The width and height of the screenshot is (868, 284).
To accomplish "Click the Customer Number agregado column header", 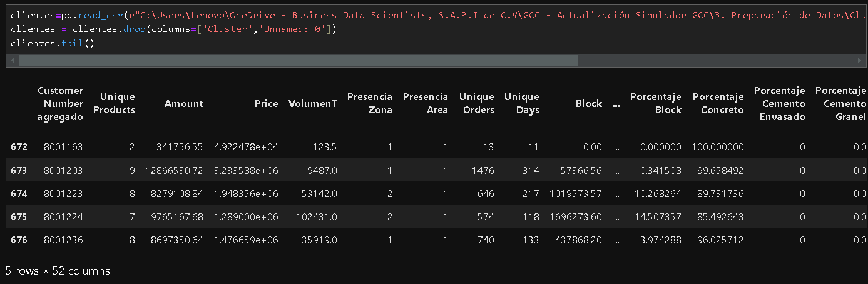I will (60, 104).
